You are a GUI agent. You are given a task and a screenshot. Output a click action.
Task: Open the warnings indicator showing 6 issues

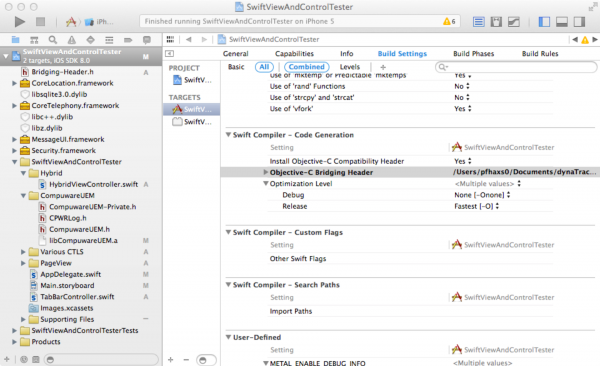(x=449, y=21)
